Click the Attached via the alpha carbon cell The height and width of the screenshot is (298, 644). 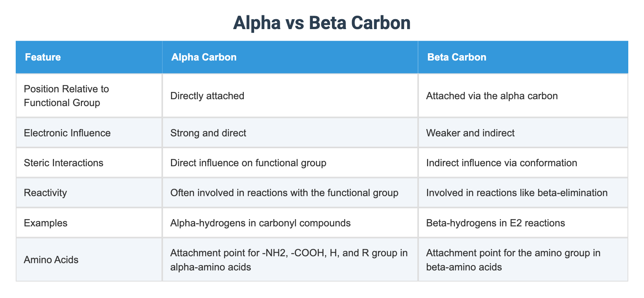(523, 95)
